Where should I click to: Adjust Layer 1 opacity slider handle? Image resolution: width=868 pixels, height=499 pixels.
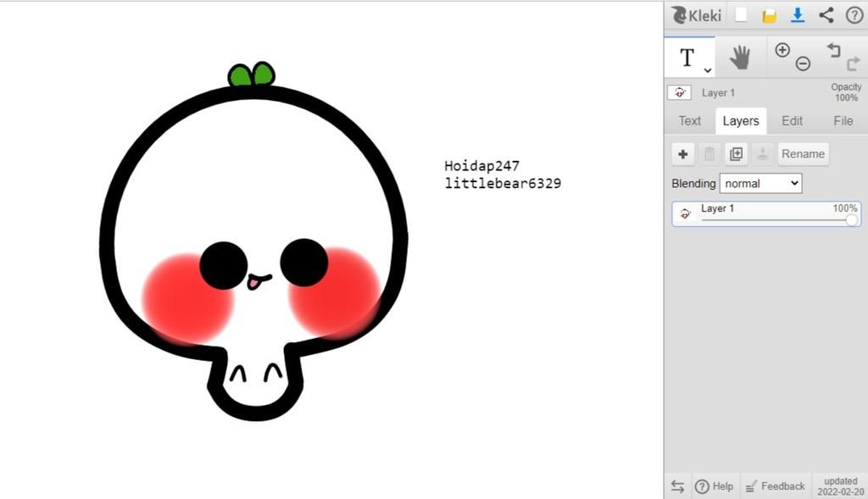pos(851,220)
